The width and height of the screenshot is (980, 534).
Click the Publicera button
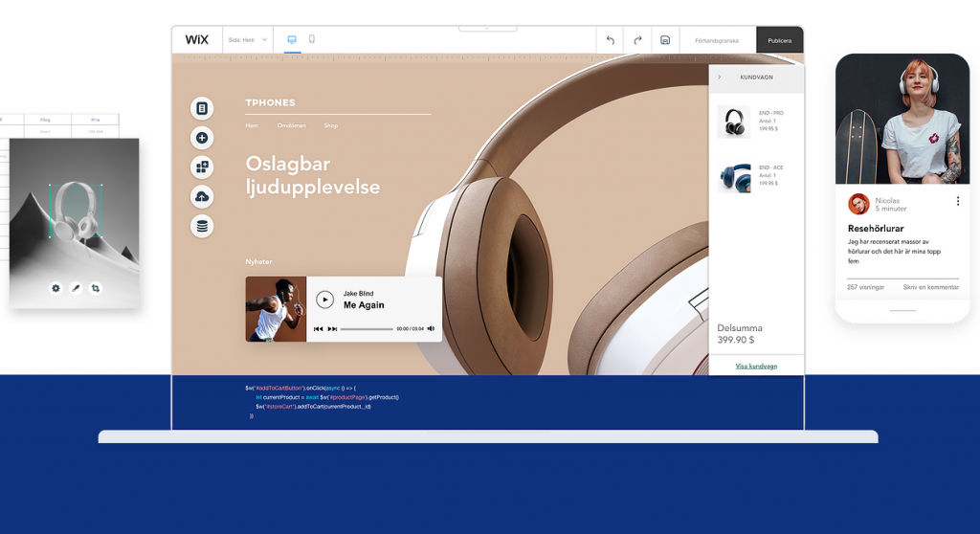[779, 40]
